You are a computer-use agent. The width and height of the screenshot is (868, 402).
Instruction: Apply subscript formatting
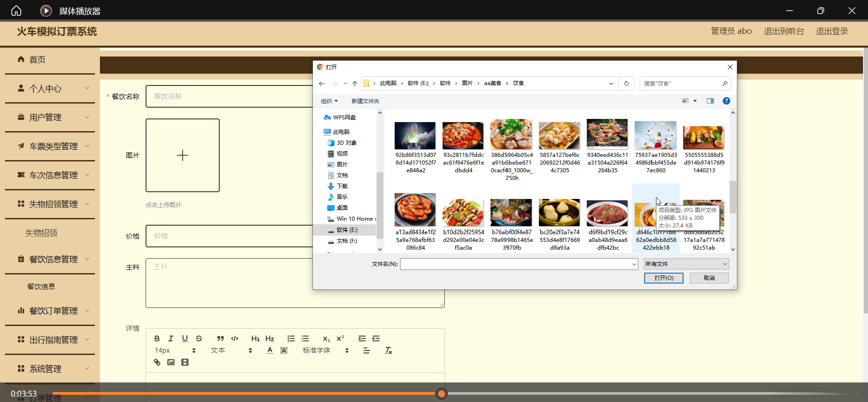click(326, 339)
